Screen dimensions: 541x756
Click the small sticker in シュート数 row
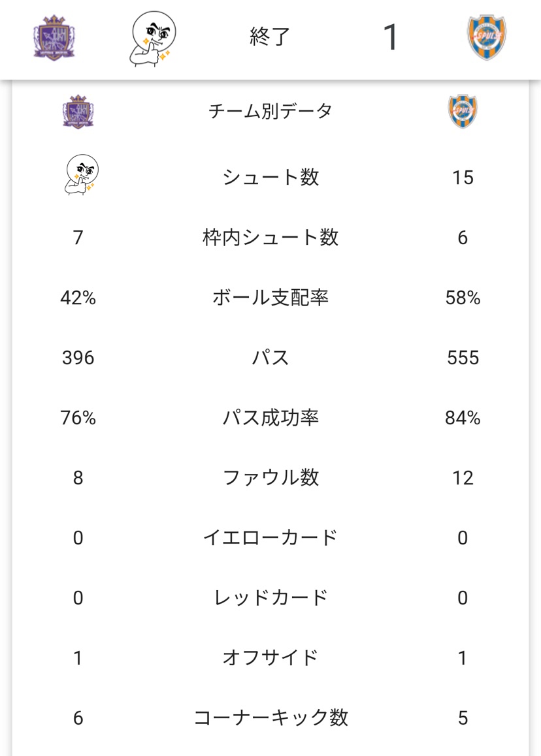[80, 177]
